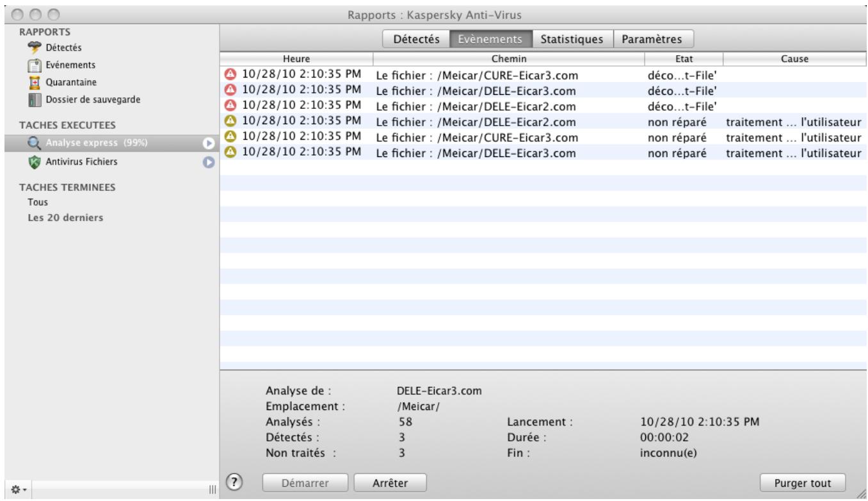Screen dimensions: 868x501
Task: Click the arrow button beside Analyse express
Action: coord(207,144)
